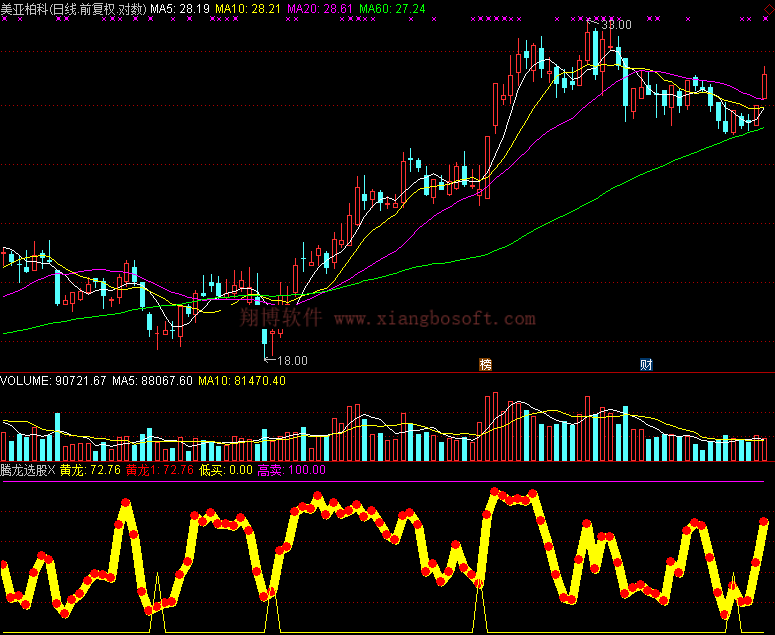Click the blue 财 marker icon

646,364
